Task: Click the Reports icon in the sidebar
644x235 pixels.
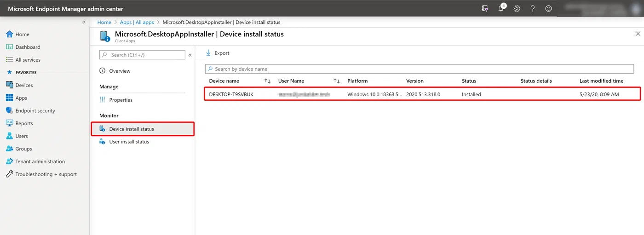Action: (9, 123)
